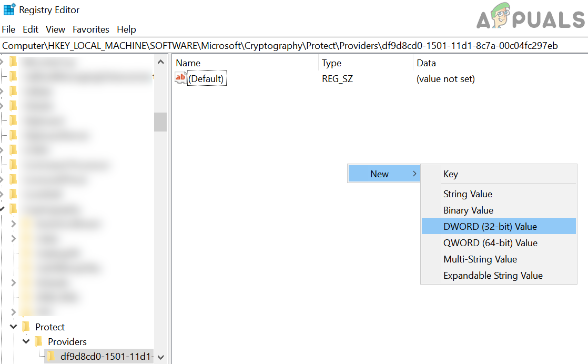Click the (value not set) data cell
This screenshot has width=588, height=364.
(445, 79)
